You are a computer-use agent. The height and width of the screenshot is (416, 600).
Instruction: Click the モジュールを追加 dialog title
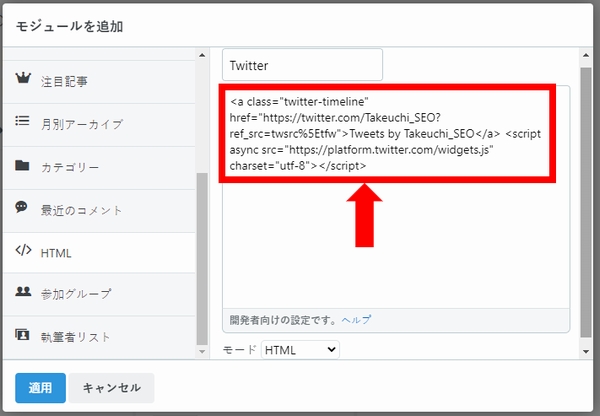pyautogui.click(x=69, y=26)
